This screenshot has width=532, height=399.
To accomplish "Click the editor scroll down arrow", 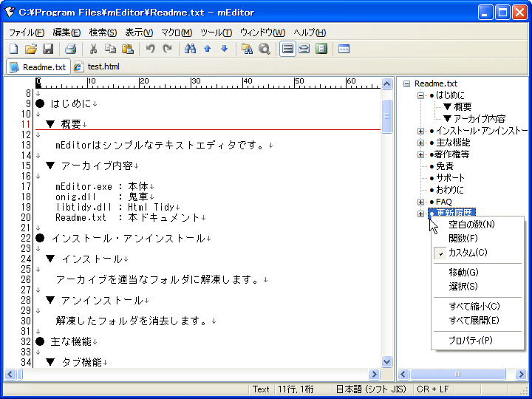I will tap(386, 361).
